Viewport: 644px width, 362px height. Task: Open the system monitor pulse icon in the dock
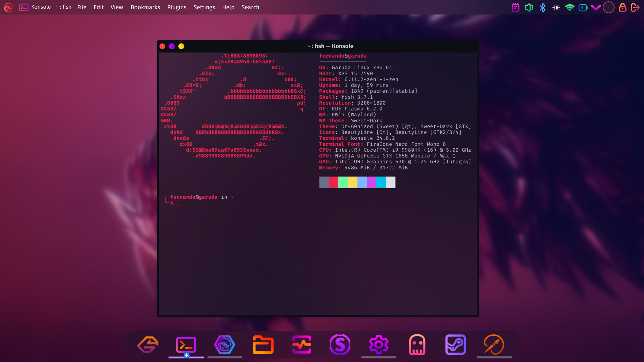click(302, 345)
